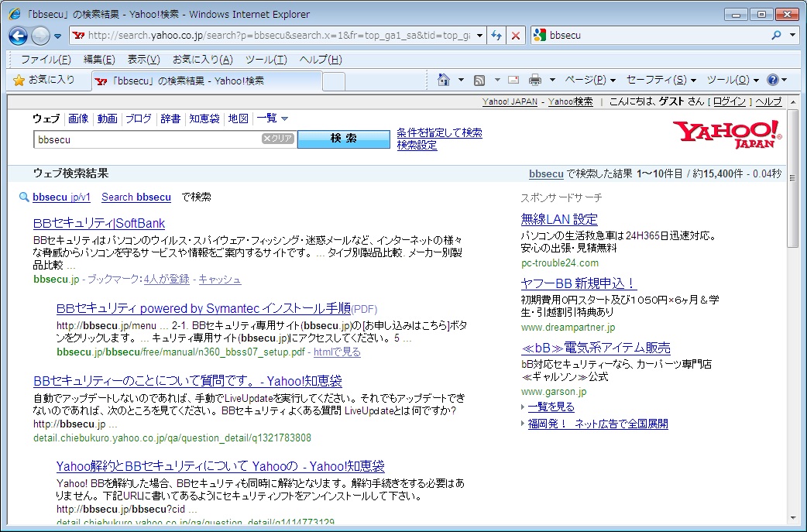Open the セーフティ(S) command bar menu
This screenshot has width=807, height=532.
pos(661,80)
